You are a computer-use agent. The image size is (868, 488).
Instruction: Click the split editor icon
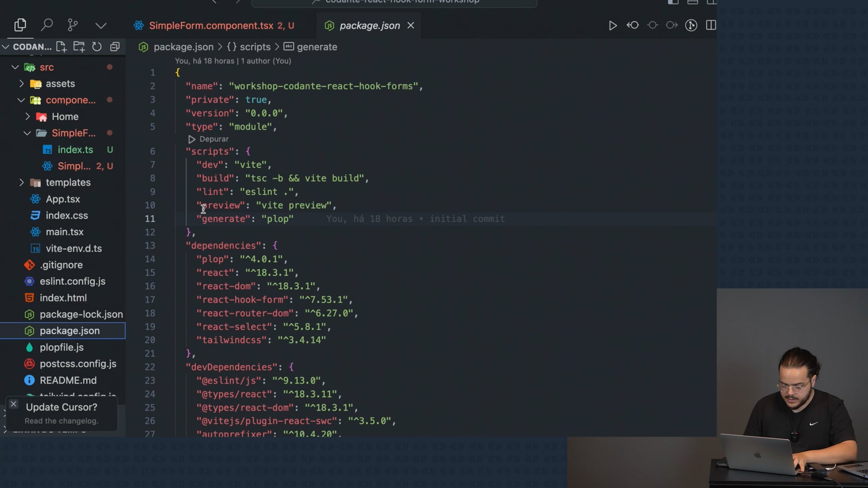(x=711, y=25)
